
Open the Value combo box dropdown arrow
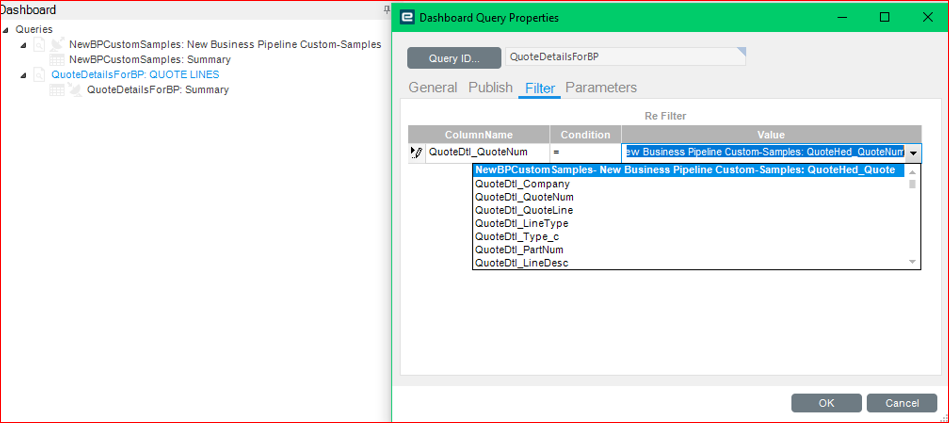click(913, 153)
